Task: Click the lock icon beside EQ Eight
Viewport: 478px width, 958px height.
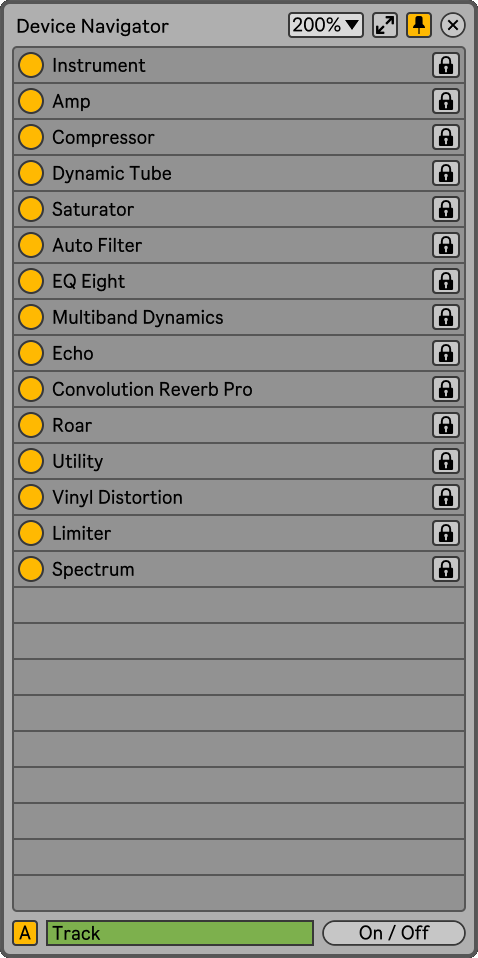Action: point(446,282)
